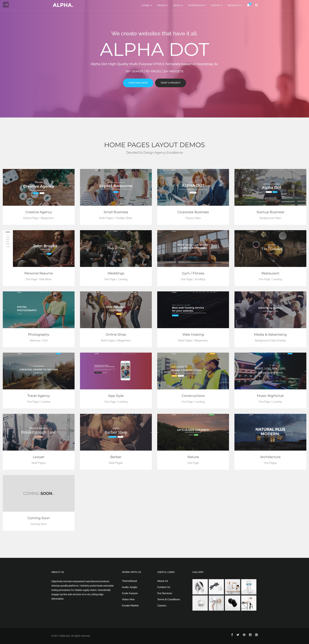Open the Travel Agency demo thumbnail
309x644 pixels.
point(39,371)
